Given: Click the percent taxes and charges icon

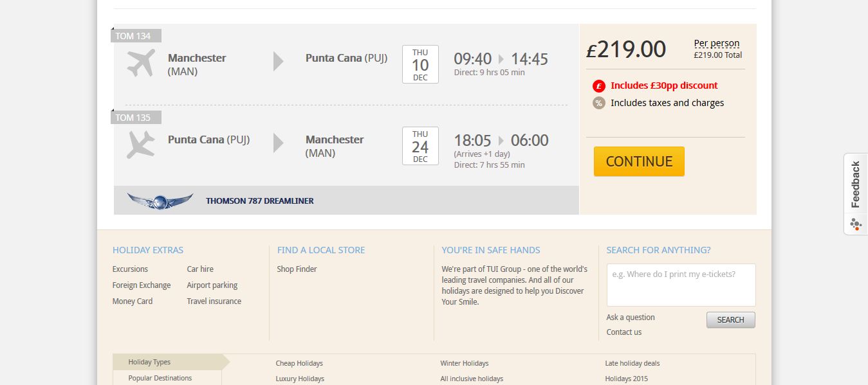Looking at the screenshot, I should point(599,103).
